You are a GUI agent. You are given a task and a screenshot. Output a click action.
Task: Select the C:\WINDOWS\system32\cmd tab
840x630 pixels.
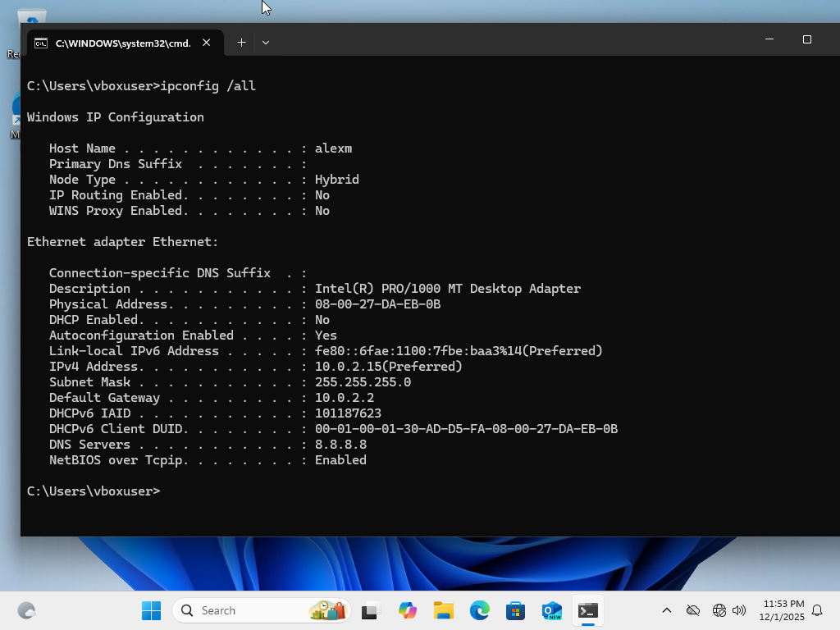[x=115, y=43]
